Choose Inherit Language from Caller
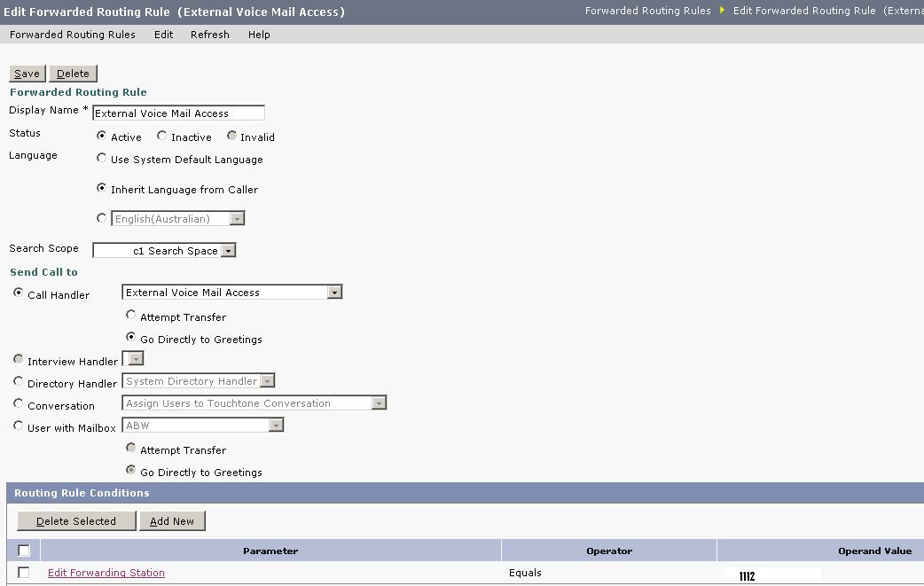Image resolution: width=924 pixels, height=586 pixels. point(101,188)
